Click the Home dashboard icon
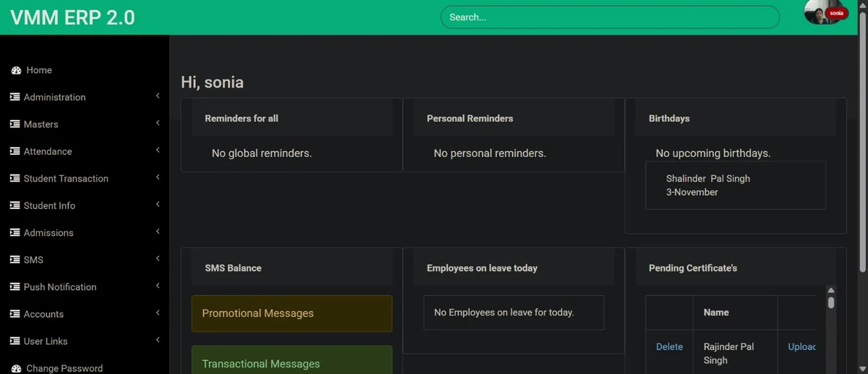868x374 pixels. (16, 70)
